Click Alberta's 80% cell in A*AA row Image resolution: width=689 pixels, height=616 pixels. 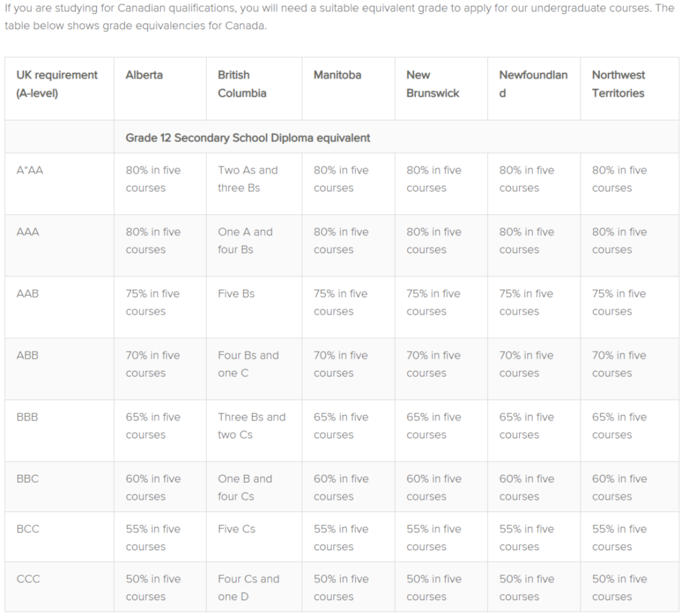(160, 184)
